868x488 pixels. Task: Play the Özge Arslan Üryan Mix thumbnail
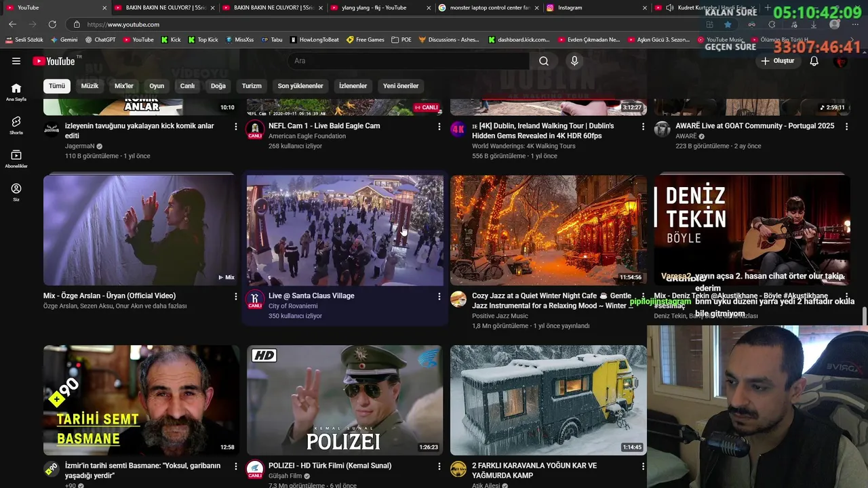coord(141,230)
